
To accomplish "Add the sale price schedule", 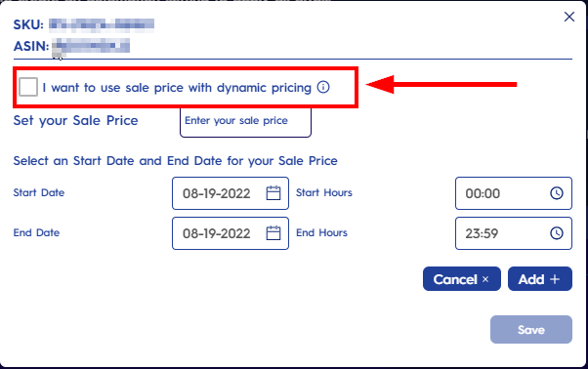I will coord(540,279).
